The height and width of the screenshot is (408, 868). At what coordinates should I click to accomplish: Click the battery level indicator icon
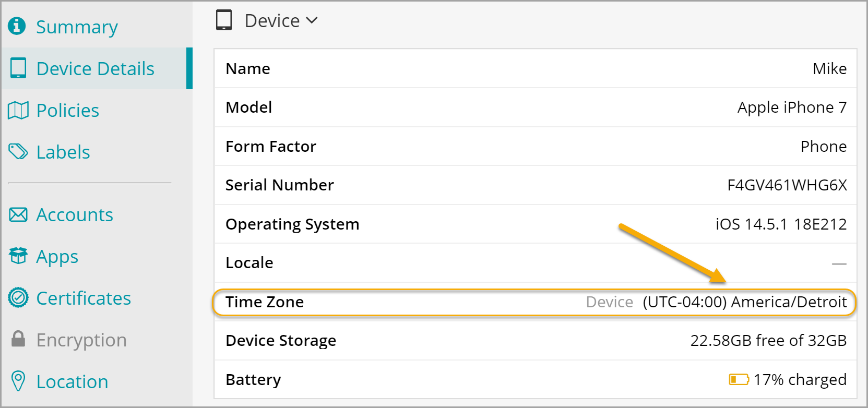(x=738, y=379)
